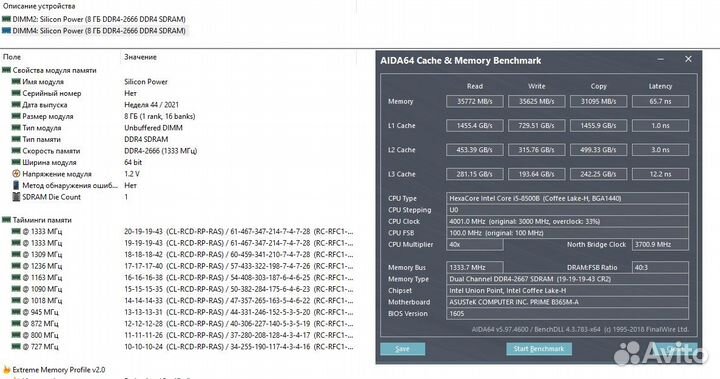Click the chip icon beside SDRAM Die Count
The height and width of the screenshot is (379, 720).
point(16,197)
